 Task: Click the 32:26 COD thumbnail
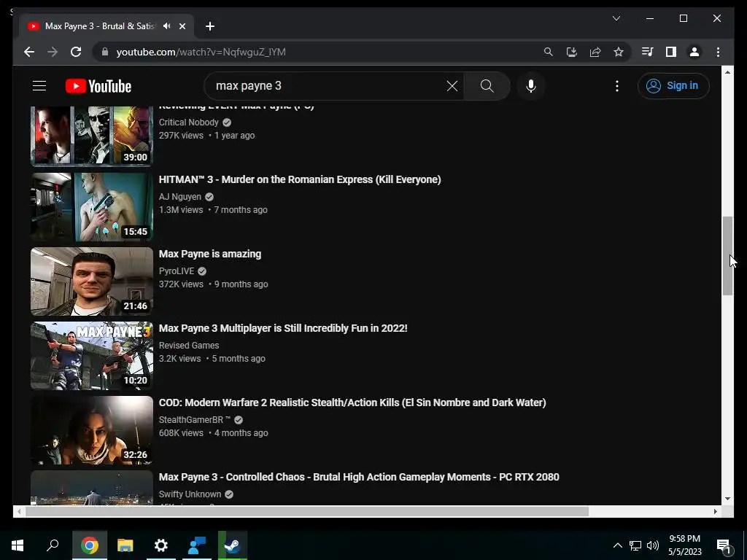tap(91, 429)
